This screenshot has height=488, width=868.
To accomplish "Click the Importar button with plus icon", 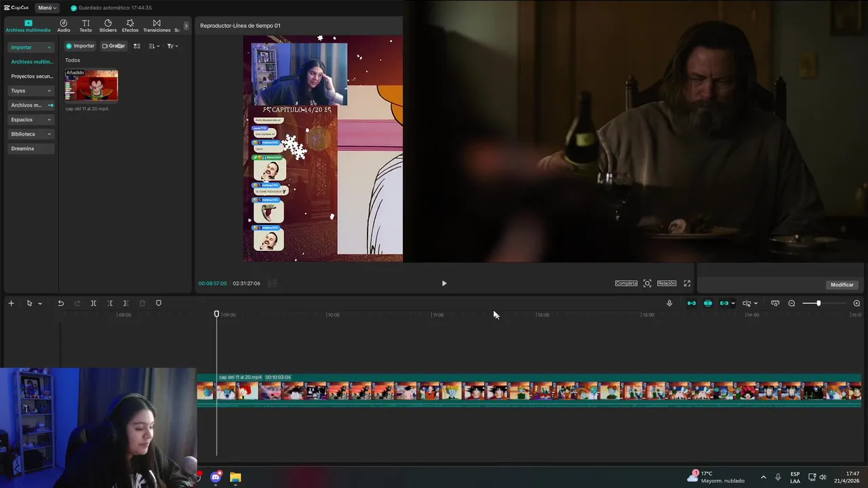I will point(80,46).
